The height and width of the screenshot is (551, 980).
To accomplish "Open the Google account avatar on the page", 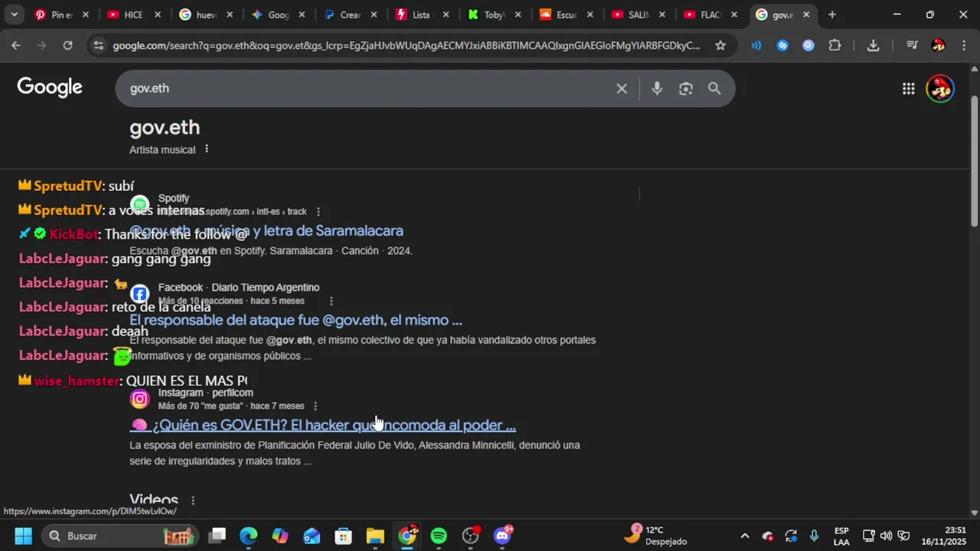I will tap(940, 89).
